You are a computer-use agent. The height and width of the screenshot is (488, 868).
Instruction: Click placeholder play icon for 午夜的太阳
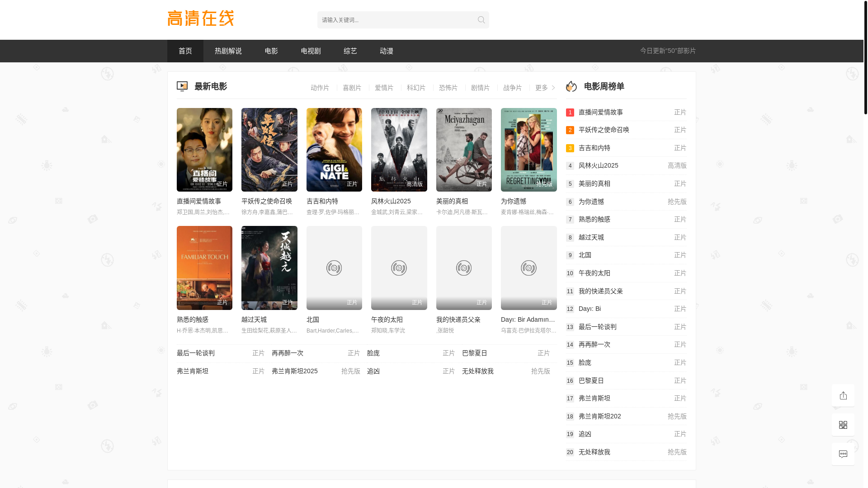coord(399,268)
